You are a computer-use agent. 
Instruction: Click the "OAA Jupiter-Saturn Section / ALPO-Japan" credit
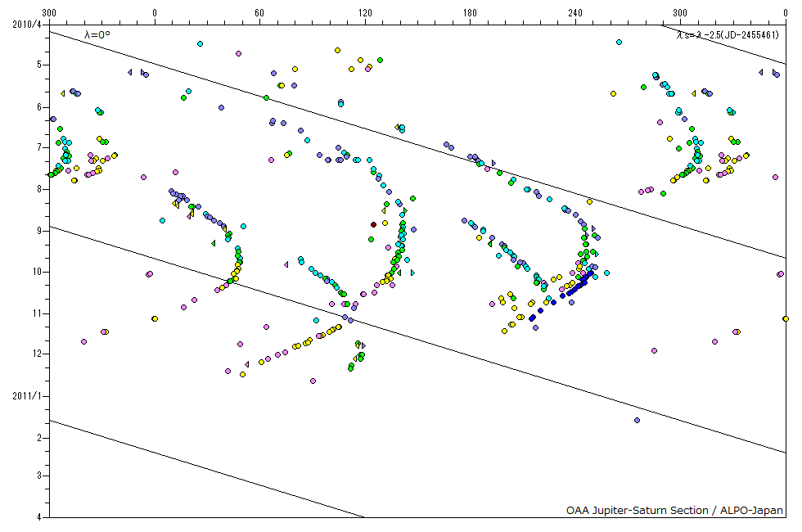674,510
